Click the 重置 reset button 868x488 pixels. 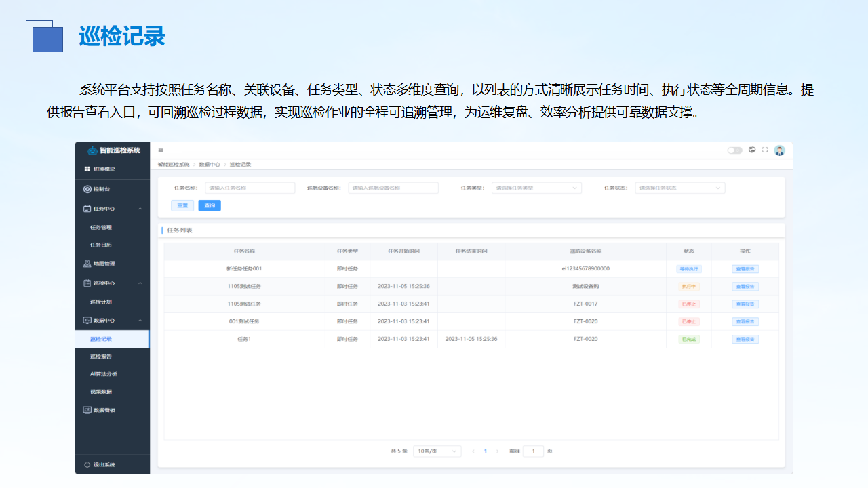pyautogui.click(x=182, y=205)
